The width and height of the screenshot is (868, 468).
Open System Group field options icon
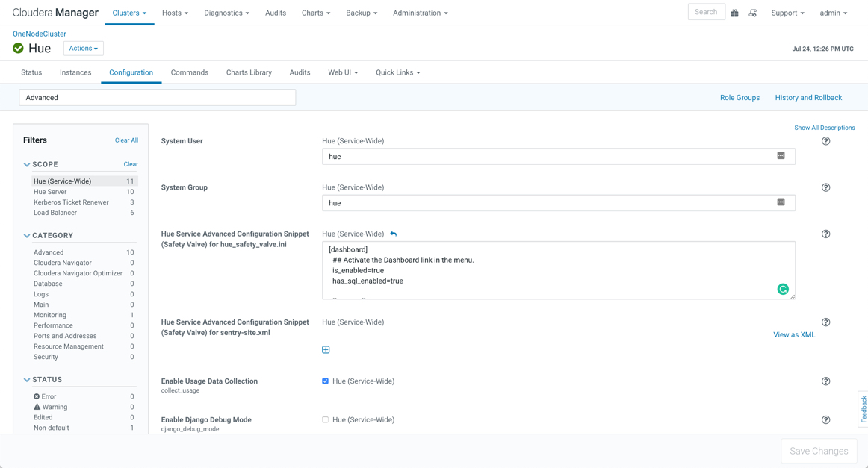pyautogui.click(x=781, y=202)
